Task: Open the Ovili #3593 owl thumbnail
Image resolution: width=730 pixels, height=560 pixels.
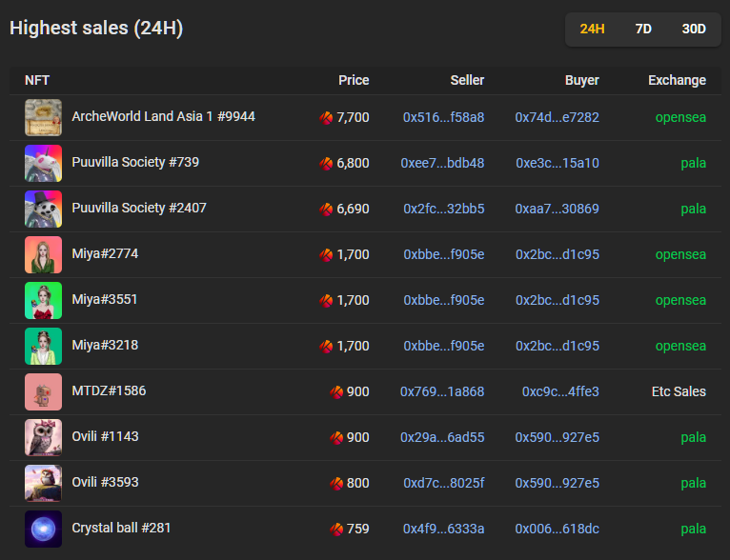Action: click(43, 483)
